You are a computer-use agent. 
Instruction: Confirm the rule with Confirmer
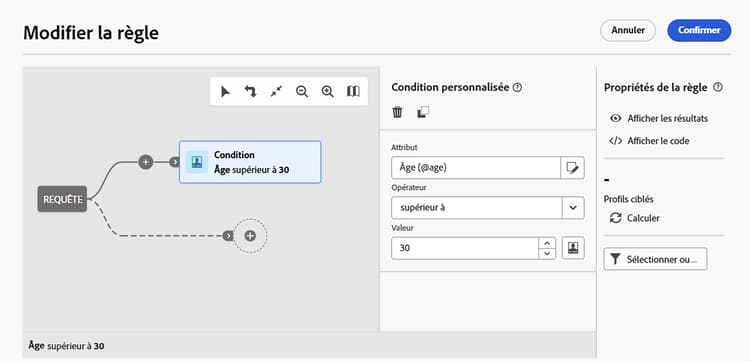pos(699,30)
